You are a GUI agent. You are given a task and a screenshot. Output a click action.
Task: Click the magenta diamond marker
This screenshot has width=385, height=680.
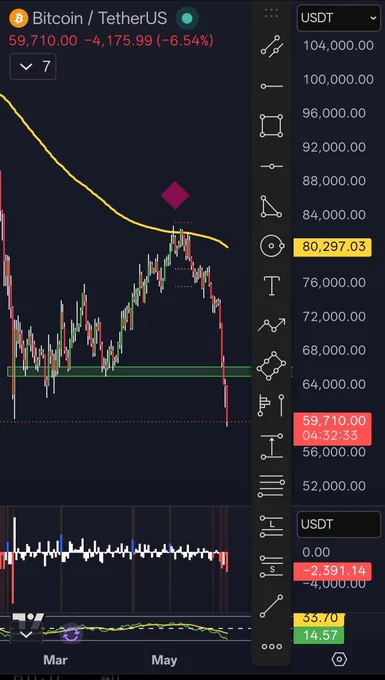coord(175,196)
